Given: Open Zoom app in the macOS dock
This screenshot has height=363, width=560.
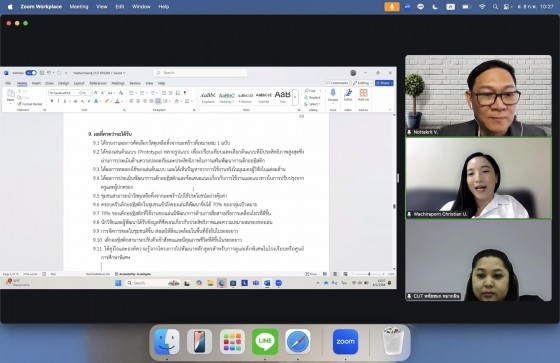Looking at the screenshot, I should pos(345,342).
